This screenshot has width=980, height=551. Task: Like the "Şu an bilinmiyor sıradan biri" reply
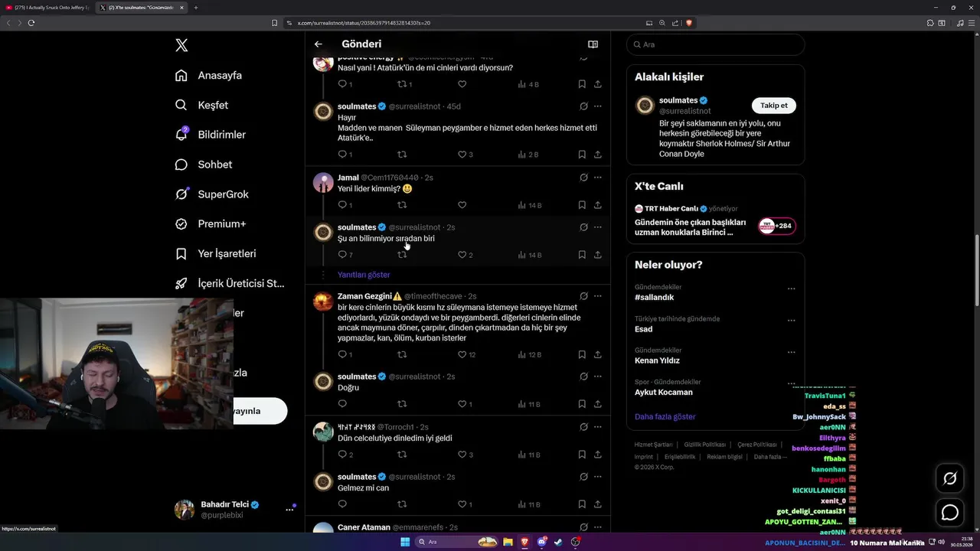462,255
